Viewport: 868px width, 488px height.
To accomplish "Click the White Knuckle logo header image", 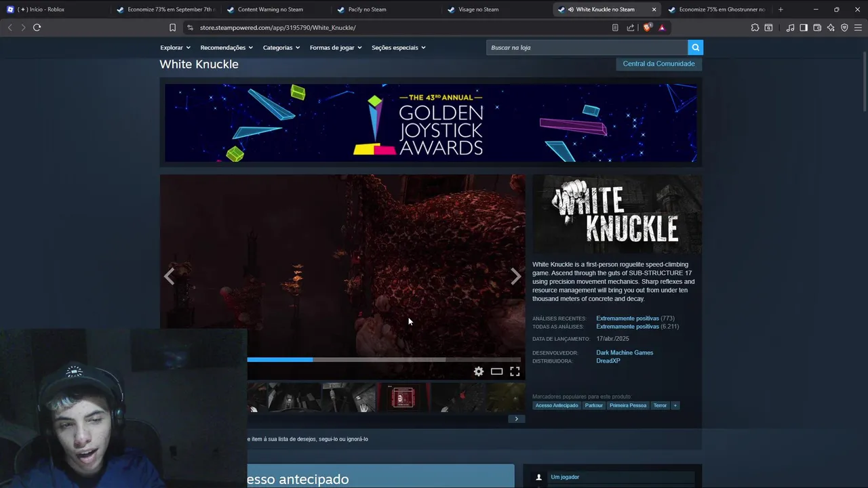I will (617, 214).
